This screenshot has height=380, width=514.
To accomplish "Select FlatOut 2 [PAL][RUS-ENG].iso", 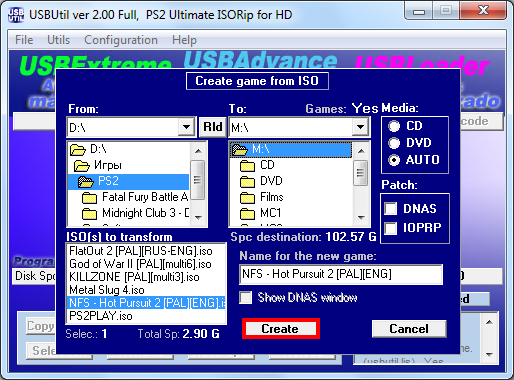I will (x=141, y=251).
